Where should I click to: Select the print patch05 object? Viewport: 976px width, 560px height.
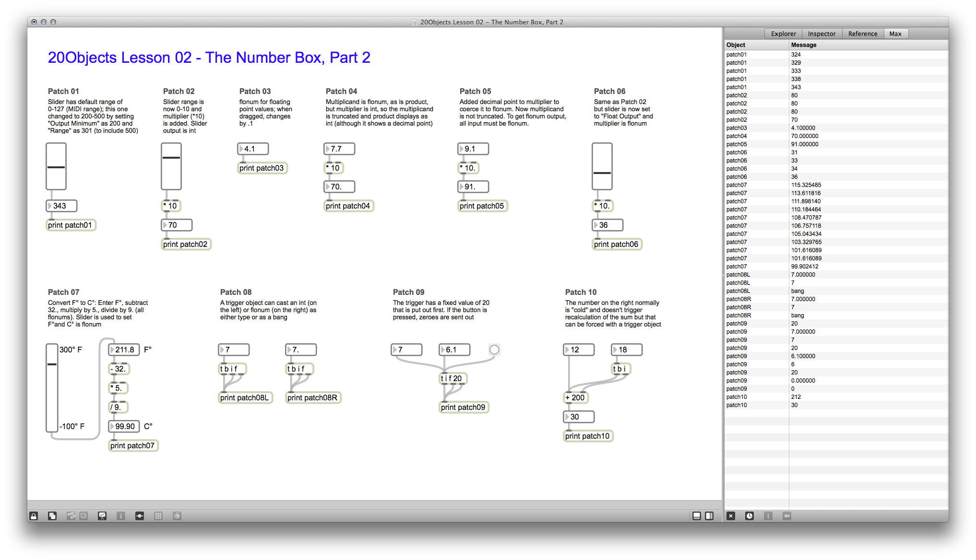pos(483,206)
